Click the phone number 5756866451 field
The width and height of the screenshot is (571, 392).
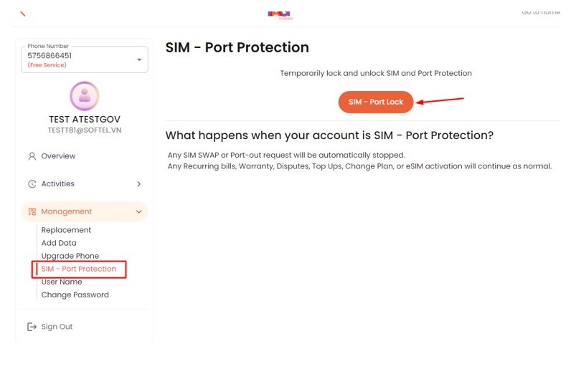pos(85,59)
